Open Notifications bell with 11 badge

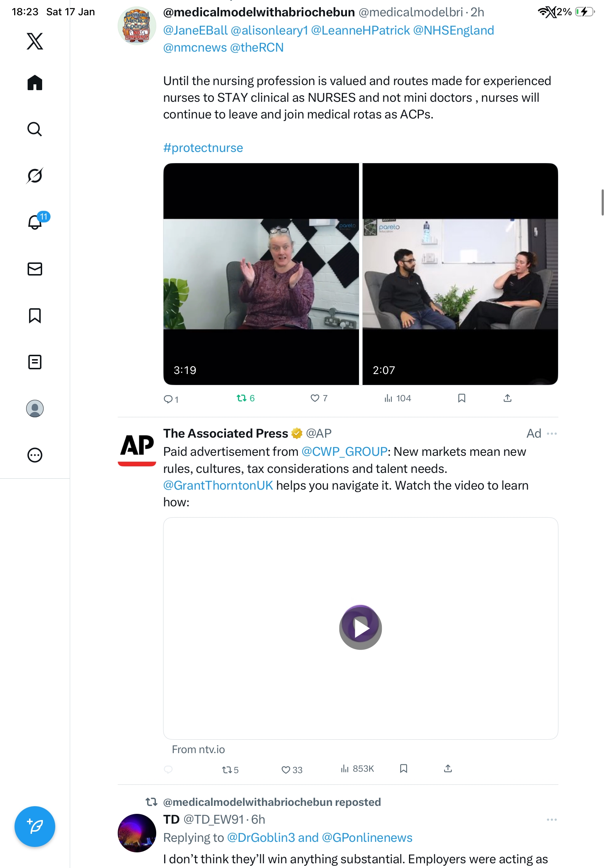(x=35, y=222)
